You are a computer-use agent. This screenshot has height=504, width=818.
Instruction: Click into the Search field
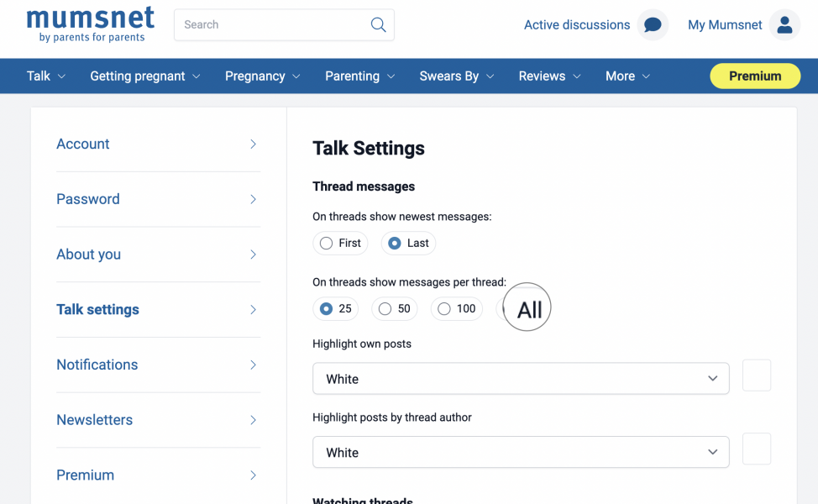(x=269, y=25)
